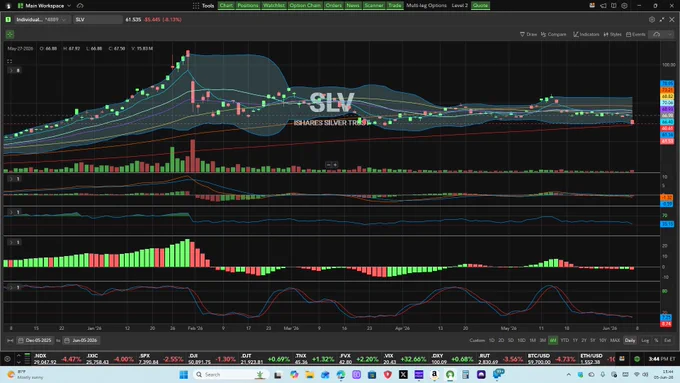Click the green account badge icon
The image size is (680, 383).
8,20
